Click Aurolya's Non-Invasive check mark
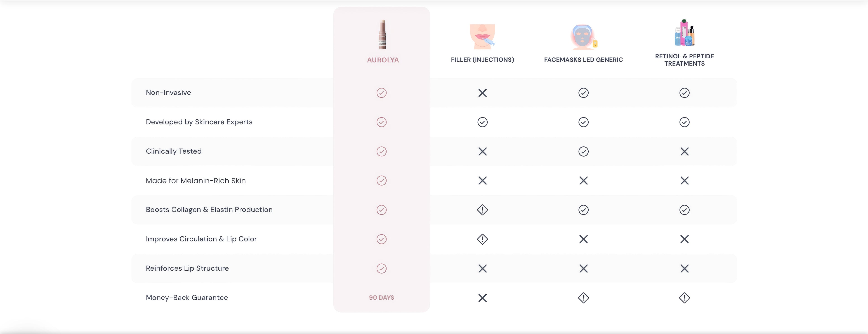Image resolution: width=868 pixels, height=334 pixels. tap(381, 93)
